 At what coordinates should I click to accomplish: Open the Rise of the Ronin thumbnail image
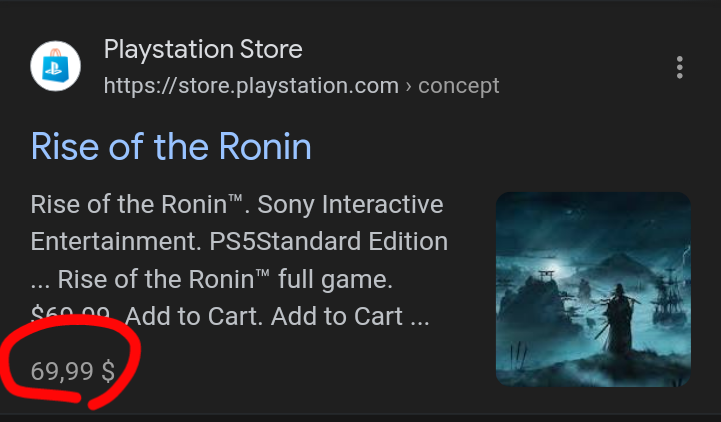[593, 289]
